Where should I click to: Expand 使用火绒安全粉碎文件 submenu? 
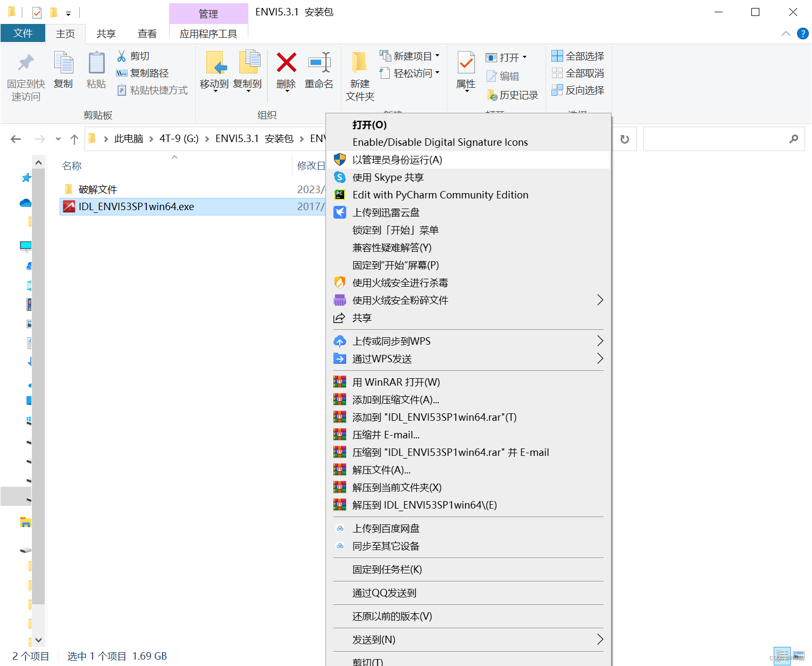click(x=600, y=300)
